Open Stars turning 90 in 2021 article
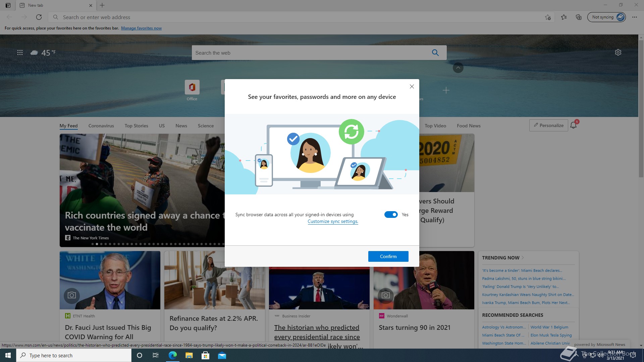The width and height of the screenshot is (644, 362). 414,327
